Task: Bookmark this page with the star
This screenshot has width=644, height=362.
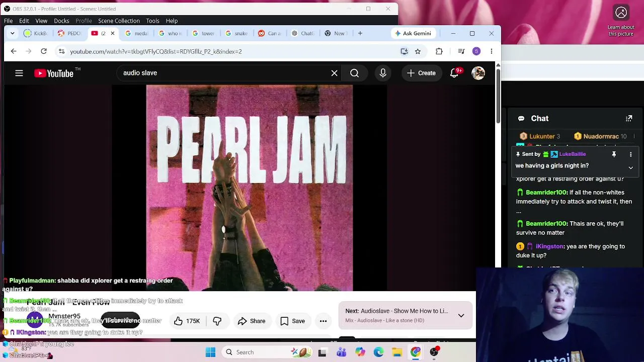Action: tap(418, 51)
